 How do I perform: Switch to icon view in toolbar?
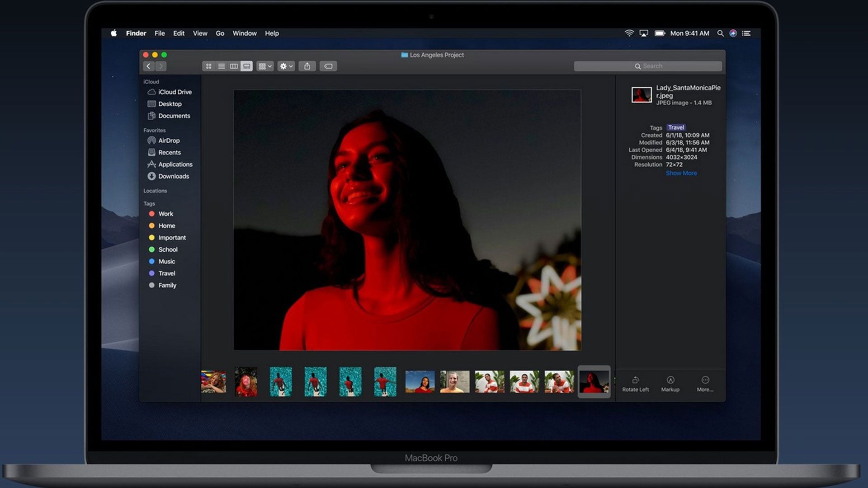(208, 66)
